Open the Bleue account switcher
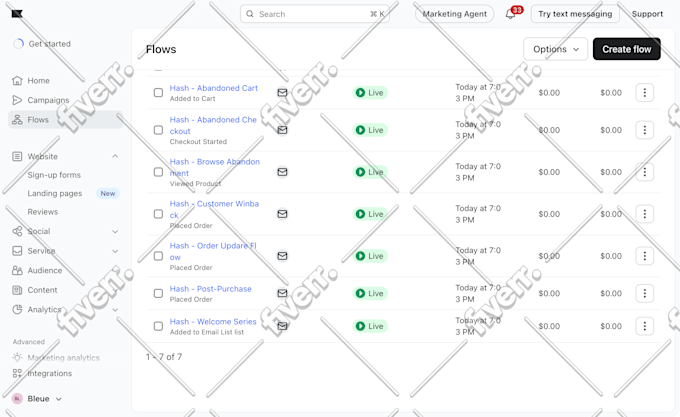Screen dimensions: 680x417 (37, 399)
